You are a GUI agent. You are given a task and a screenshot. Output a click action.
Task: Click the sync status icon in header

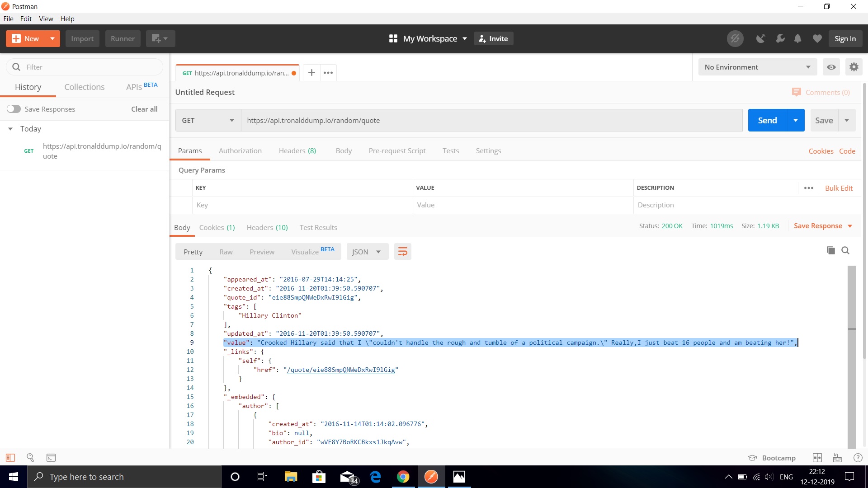735,38
